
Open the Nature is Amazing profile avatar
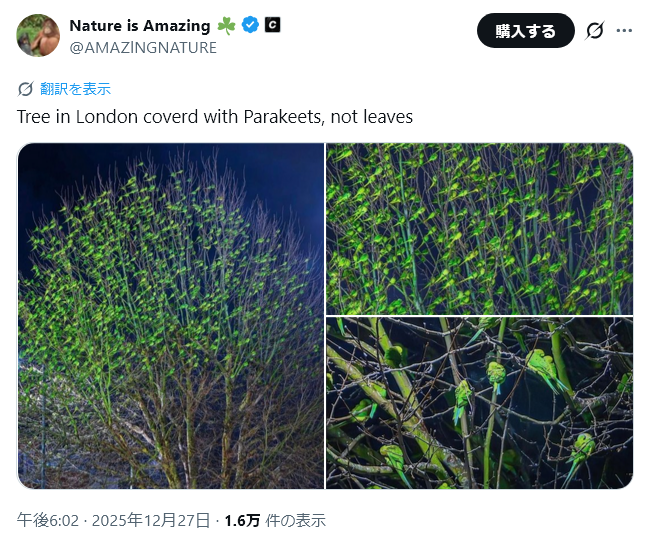(x=38, y=35)
